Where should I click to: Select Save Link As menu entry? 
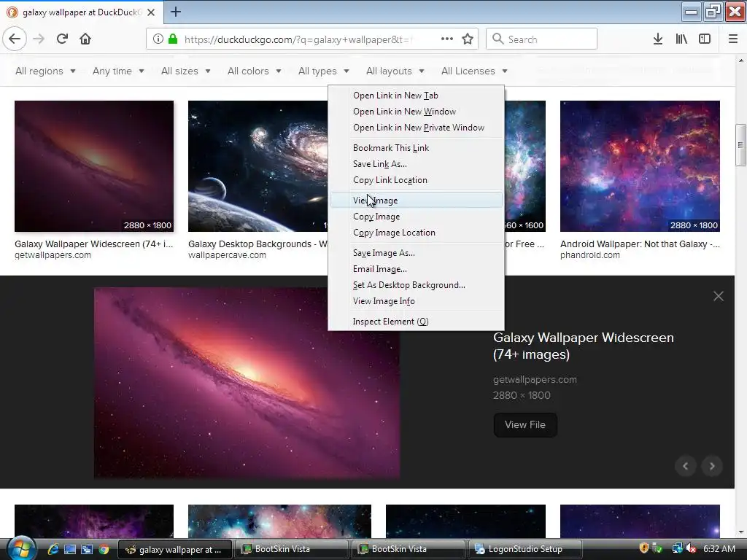click(x=416, y=164)
